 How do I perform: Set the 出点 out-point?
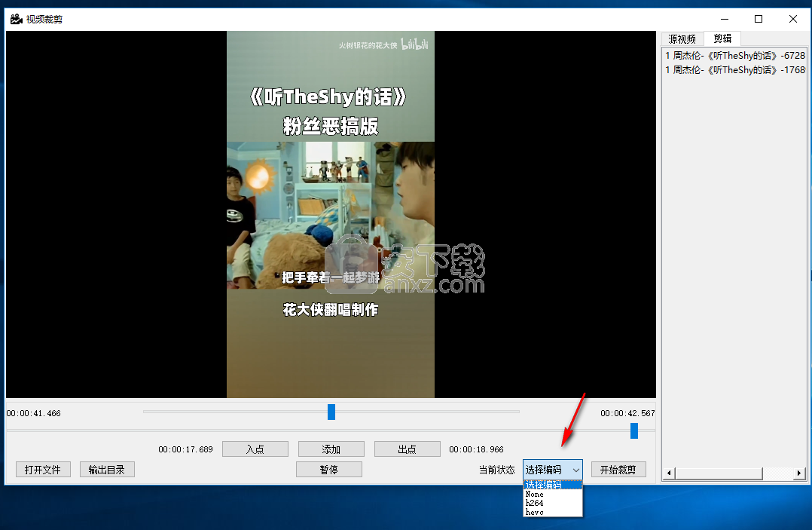coord(408,449)
